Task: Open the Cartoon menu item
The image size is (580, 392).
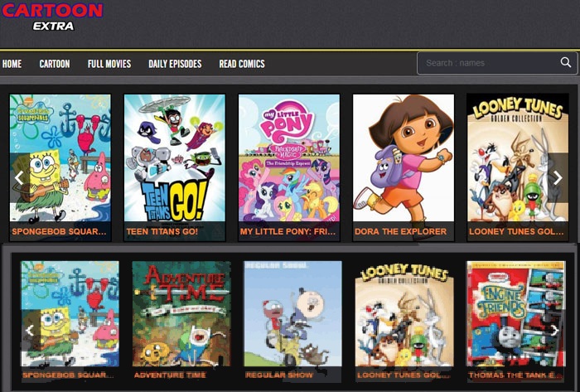Action: pos(55,64)
